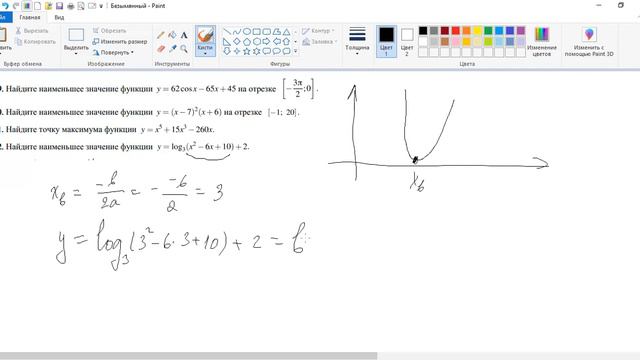Pick the black color swatch
Screen dimensions: 640x360
(423, 31)
